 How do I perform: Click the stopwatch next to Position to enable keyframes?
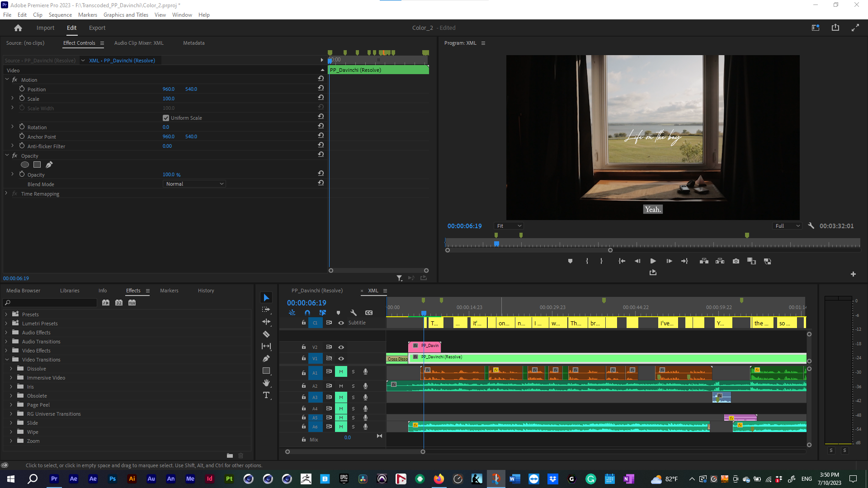22,89
